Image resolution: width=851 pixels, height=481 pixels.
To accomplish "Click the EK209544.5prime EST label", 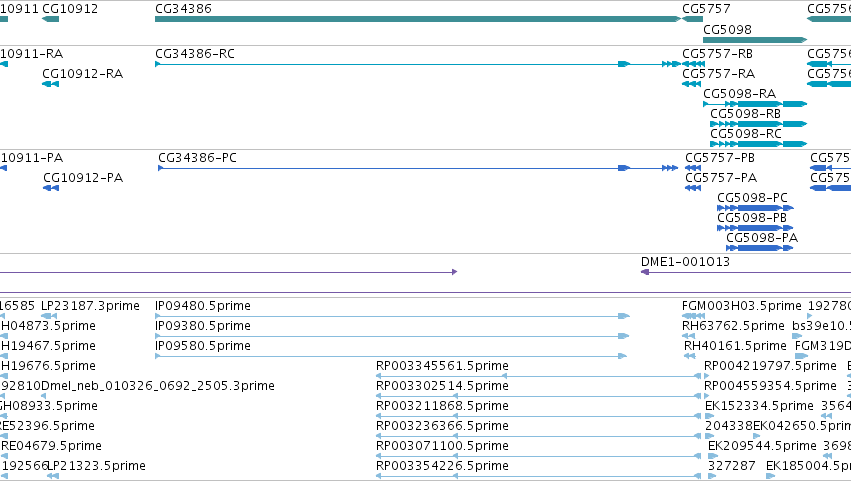I will (762, 447).
